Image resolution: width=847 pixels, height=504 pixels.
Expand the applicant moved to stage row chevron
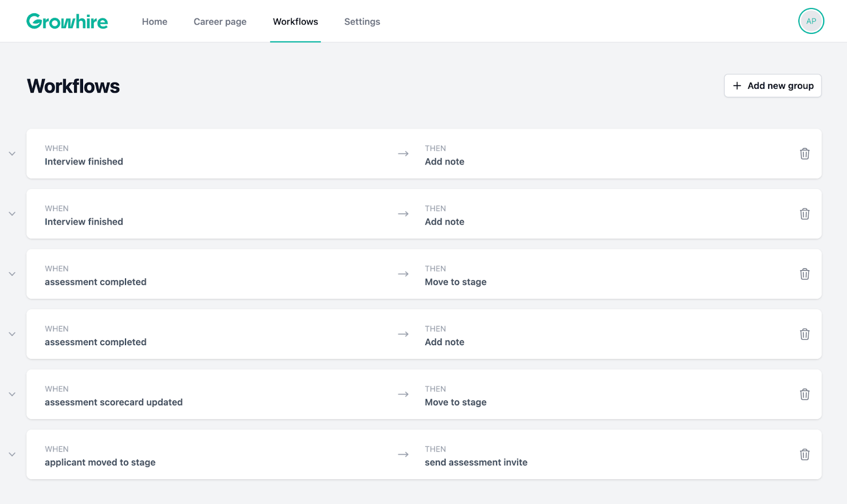tap(12, 454)
